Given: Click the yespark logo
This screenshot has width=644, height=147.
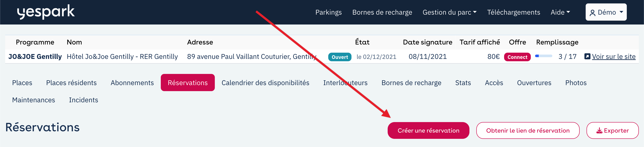Looking at the screenshot, I should point(46,12).
